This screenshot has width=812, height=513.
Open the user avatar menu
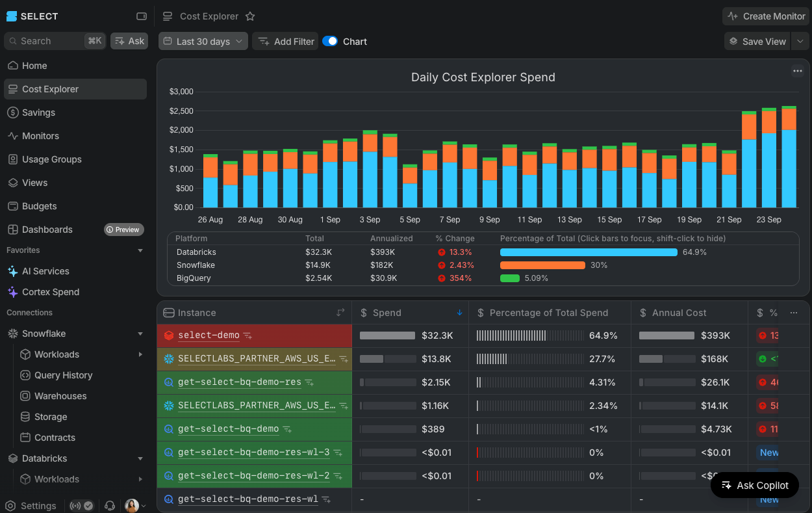coord(135,505)
